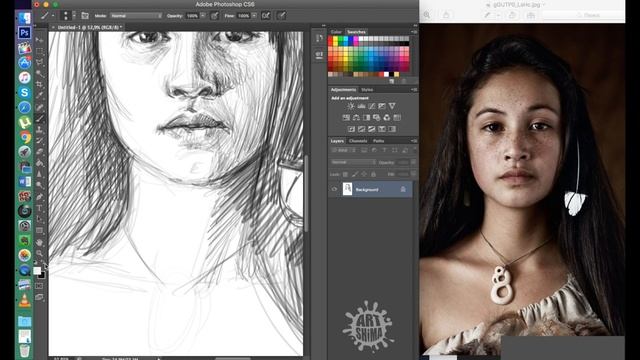This screenshot has width=640, height=360.
Task: Switch to the Paths tab
Action: coord(378,141)
